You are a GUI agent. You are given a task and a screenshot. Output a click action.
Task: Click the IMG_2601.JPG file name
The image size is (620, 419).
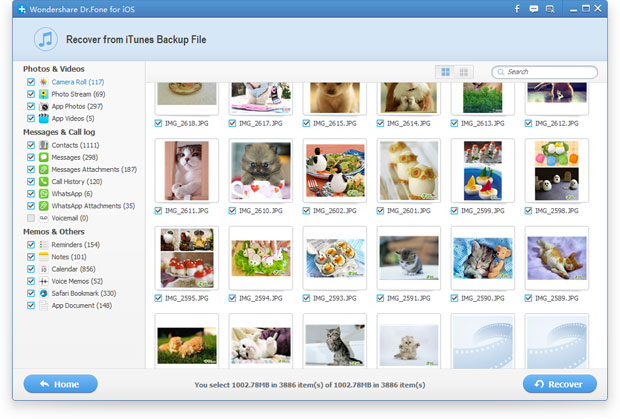(x=408, y=211)
